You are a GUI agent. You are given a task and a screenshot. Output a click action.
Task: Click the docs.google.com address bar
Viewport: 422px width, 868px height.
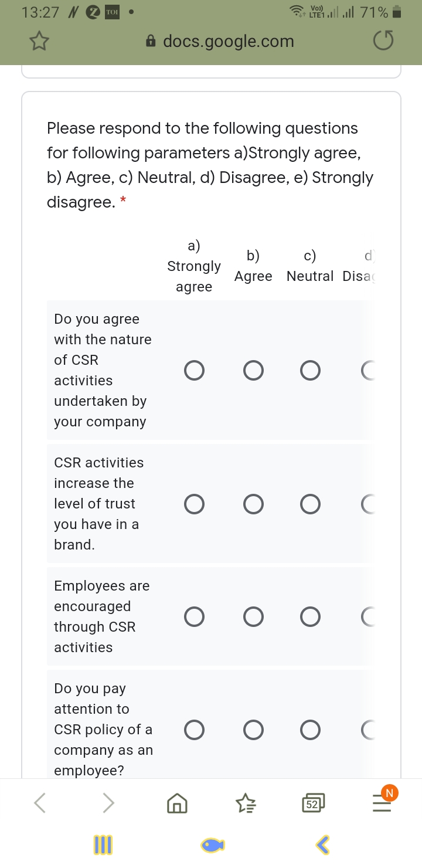pyautogui.click(x=229, y=41)
